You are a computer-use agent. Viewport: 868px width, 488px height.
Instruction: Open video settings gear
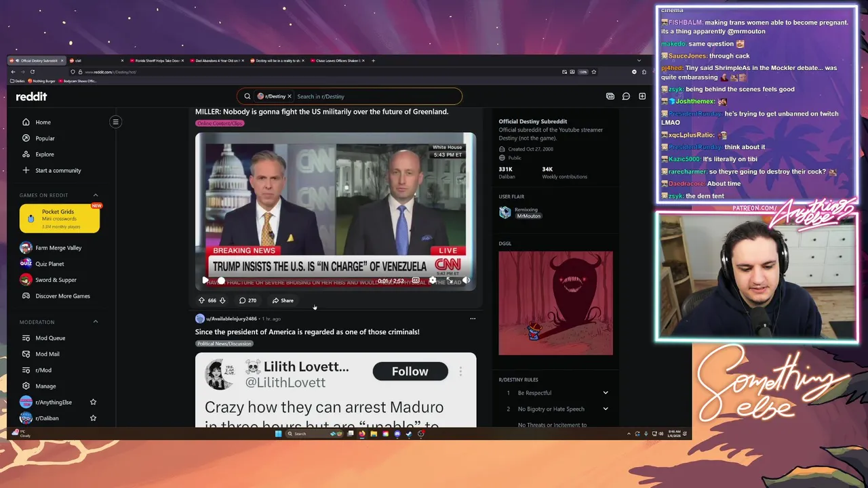pos(433,281)
